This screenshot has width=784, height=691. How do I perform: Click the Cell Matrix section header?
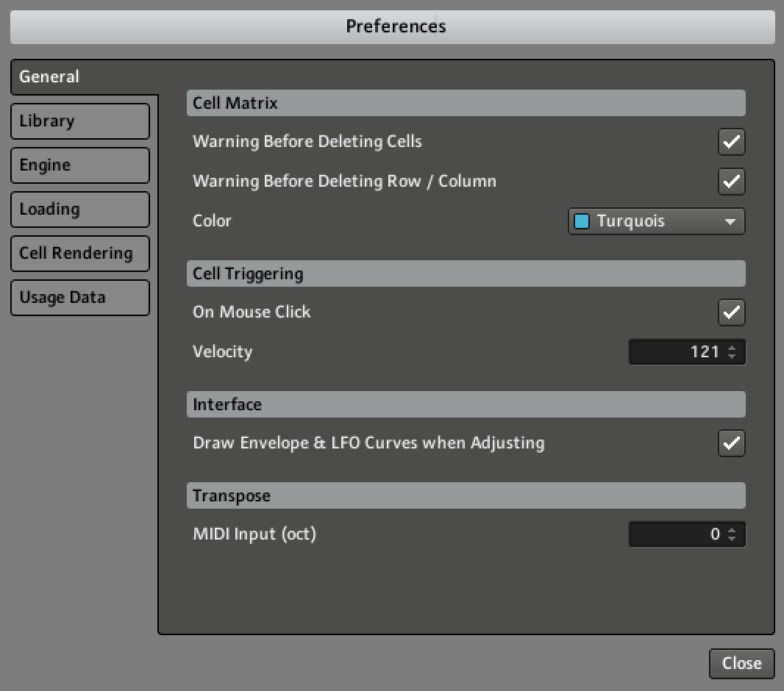coord(466,104)
